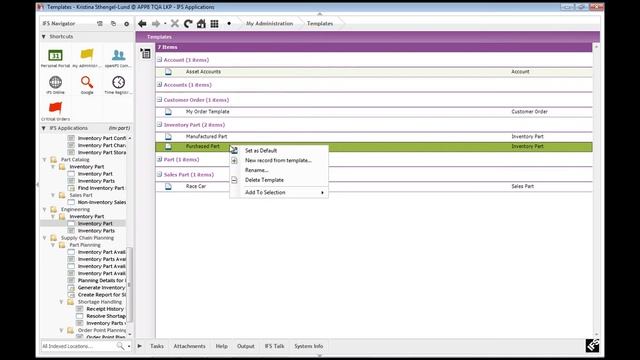
Task: Open the Critical Orders red flag shortcut
Action: (56, 108)
